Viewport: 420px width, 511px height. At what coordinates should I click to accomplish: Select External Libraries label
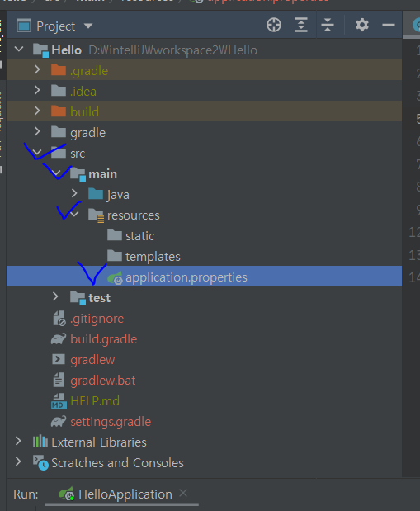point(99,442)
